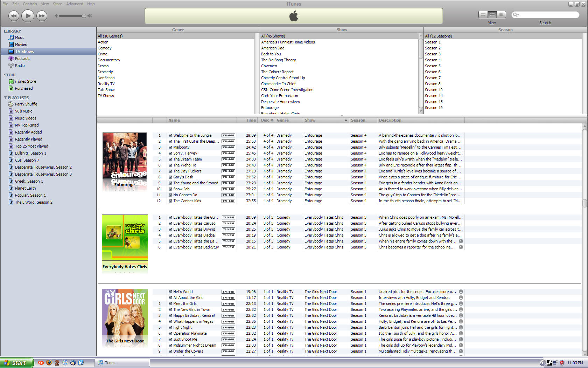Uncheck the Snow Job episode checkbox

pos(170,189)
